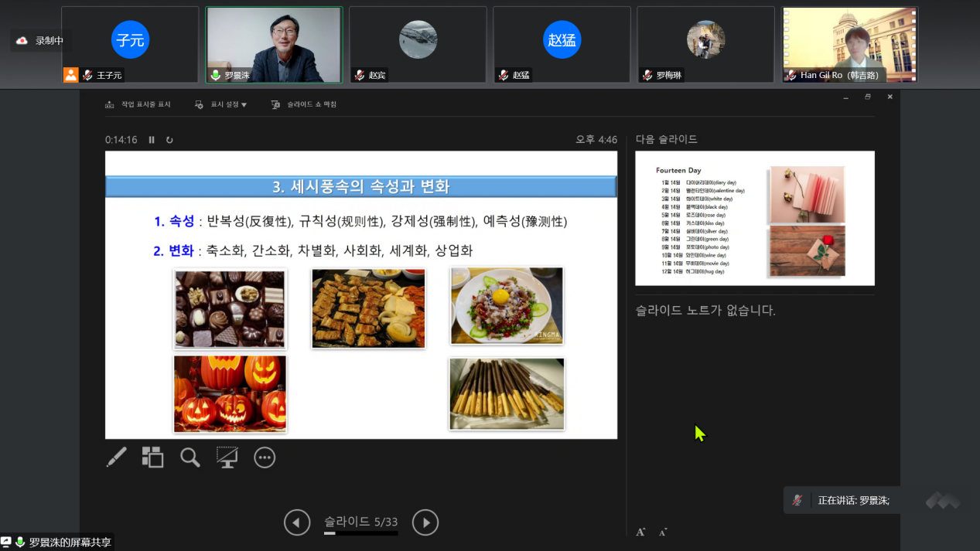Click the Fourteen Day next slide preview
The width and height of the screenshot is (980, 551).
pos(754,218)
